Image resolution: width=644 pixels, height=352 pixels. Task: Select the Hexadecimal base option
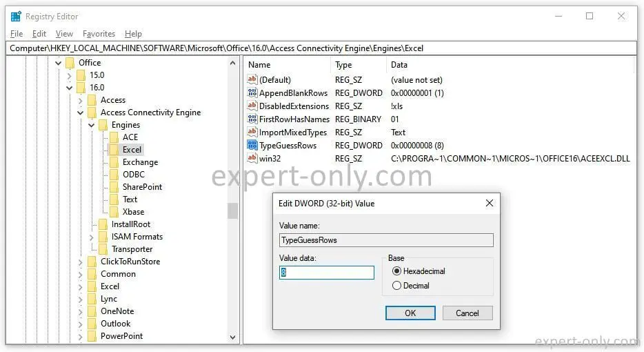(x=396, y=271)
